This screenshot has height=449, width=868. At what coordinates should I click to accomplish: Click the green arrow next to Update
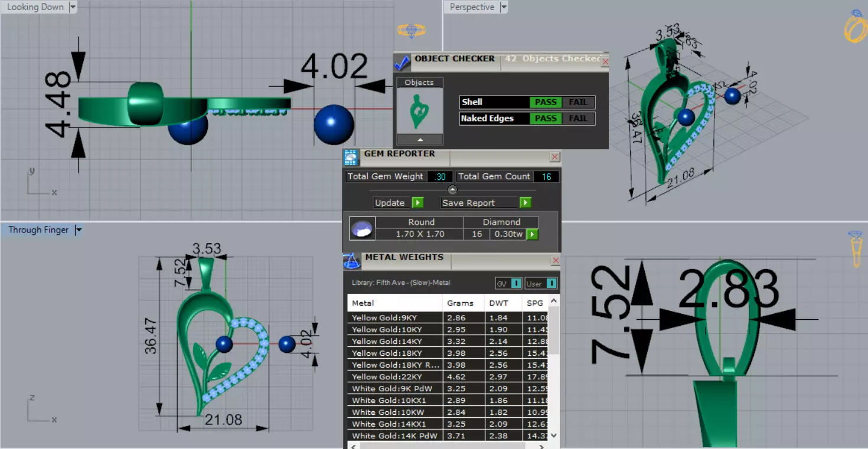(x=417, y=202)
